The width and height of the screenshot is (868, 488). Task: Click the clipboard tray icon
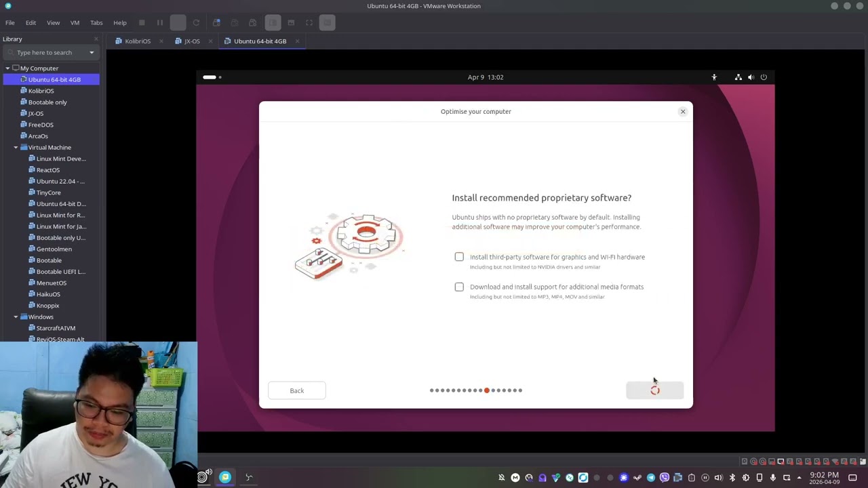tap(692, 477)
